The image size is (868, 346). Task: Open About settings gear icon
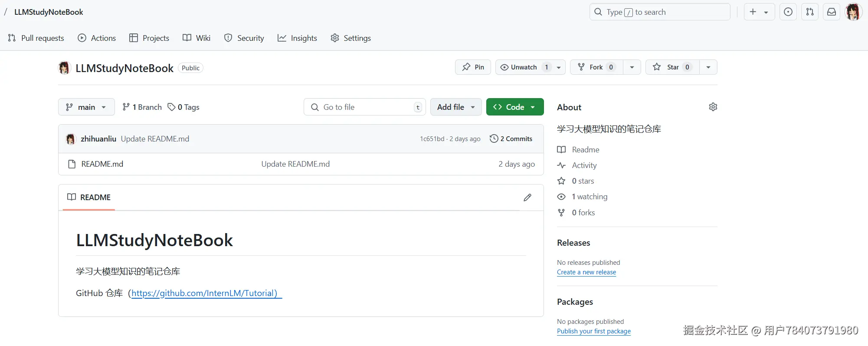click(713, 107)
